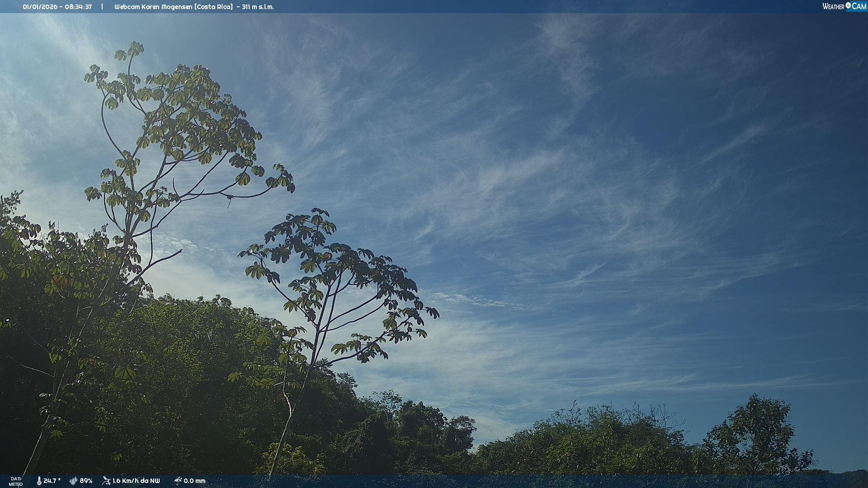Click the DATI METEO label
868x488 pixels.
pos(16,481)
